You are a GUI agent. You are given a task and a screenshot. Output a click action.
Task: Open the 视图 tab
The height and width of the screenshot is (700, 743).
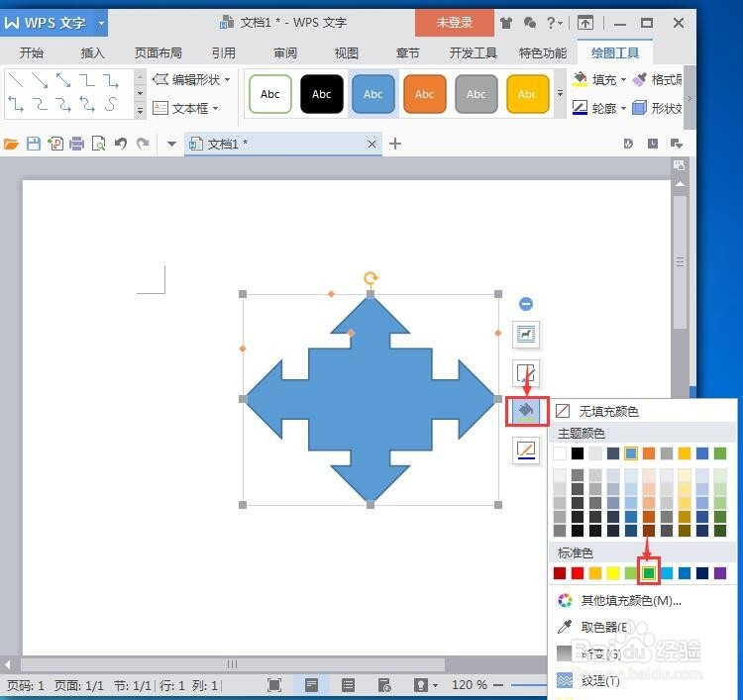[347, 53]
